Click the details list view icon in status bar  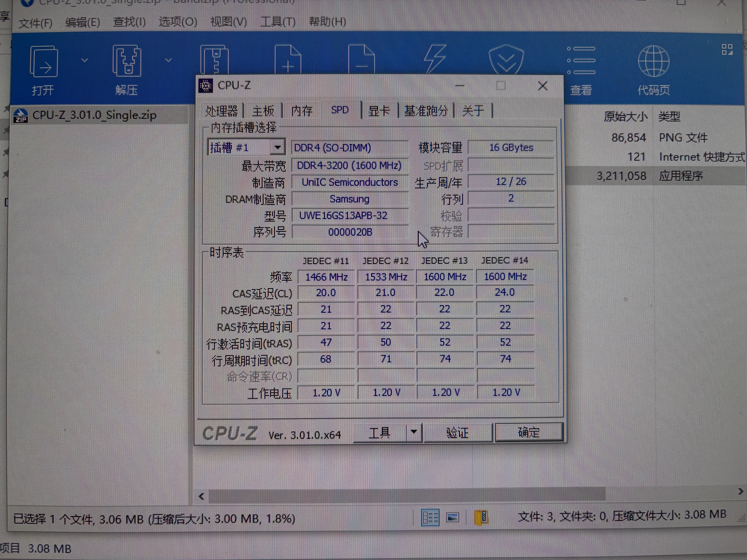pos(430,517)
